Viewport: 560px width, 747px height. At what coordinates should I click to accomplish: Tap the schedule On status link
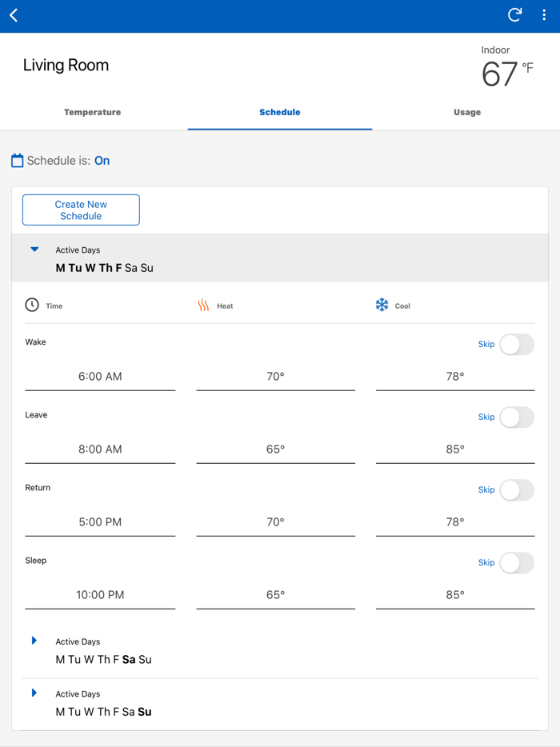pos(102,161)
